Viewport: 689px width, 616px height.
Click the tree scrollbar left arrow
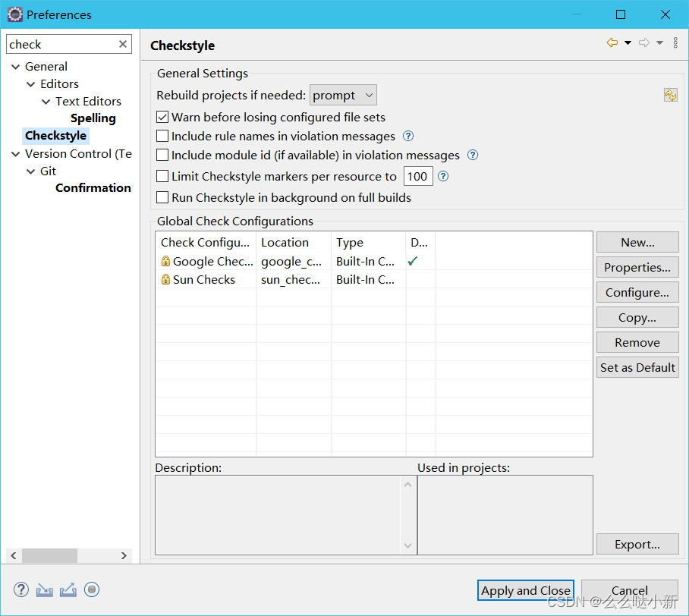14,555
